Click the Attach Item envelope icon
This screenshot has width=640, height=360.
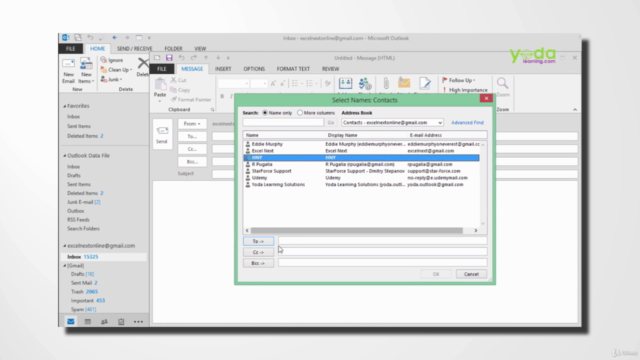[404, 83]
